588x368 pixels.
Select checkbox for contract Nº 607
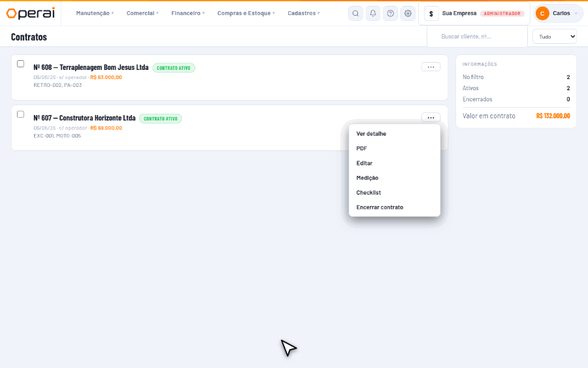point(21,114)
